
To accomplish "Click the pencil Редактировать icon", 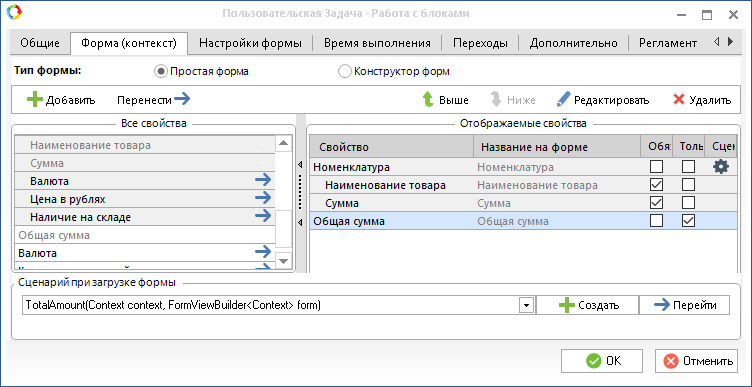I will (563, 100).
